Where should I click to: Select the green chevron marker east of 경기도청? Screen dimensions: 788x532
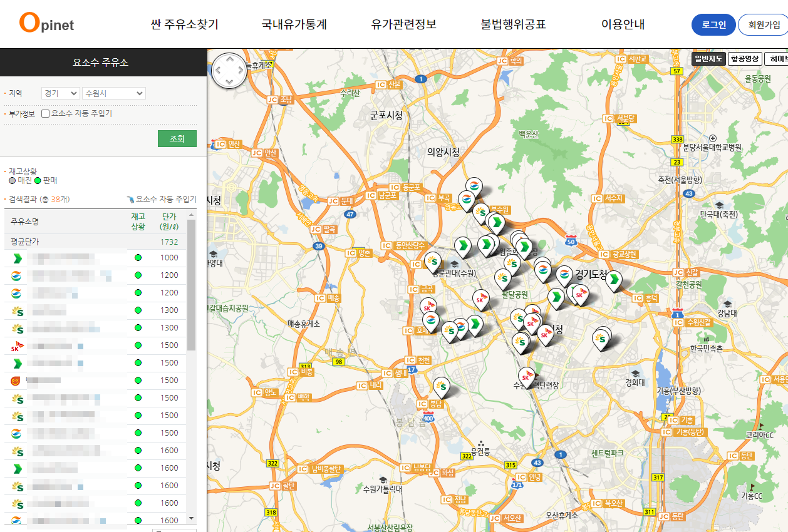coord(614,280)
